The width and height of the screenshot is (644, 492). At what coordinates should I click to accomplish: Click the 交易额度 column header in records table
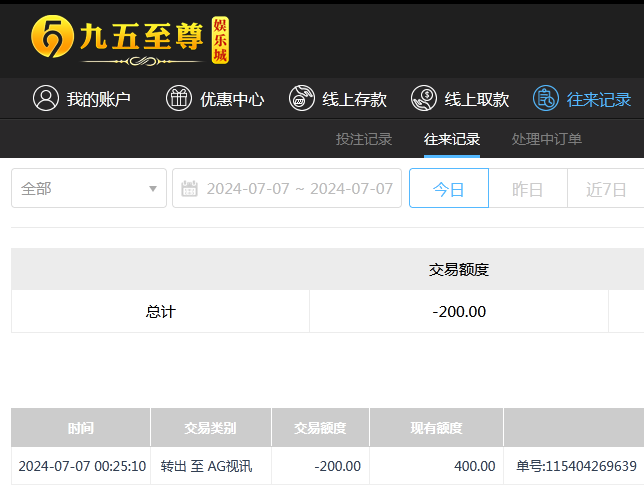tap(320, 428)
